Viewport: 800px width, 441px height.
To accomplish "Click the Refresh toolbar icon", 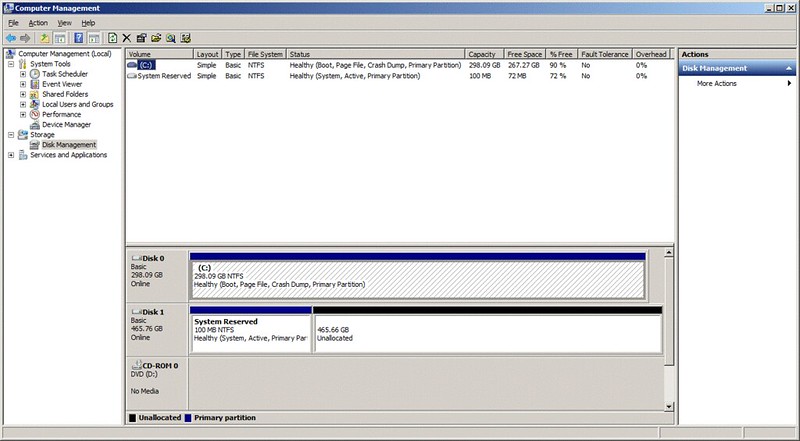I will click(x=113, y=38).
